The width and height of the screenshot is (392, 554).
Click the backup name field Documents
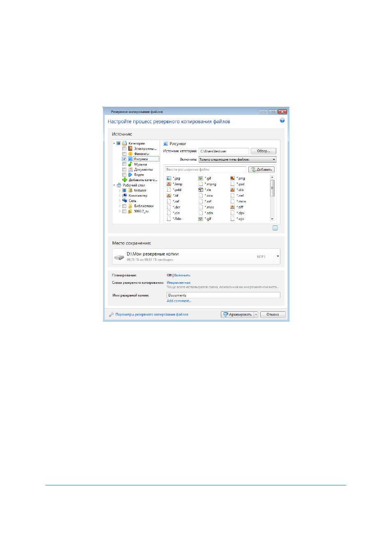[223, 295]
